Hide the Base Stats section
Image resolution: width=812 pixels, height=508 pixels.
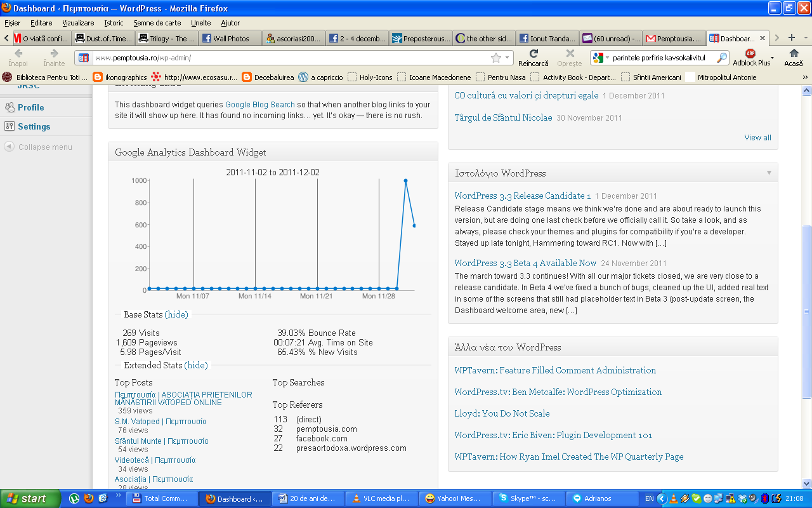tap(176, 314)
